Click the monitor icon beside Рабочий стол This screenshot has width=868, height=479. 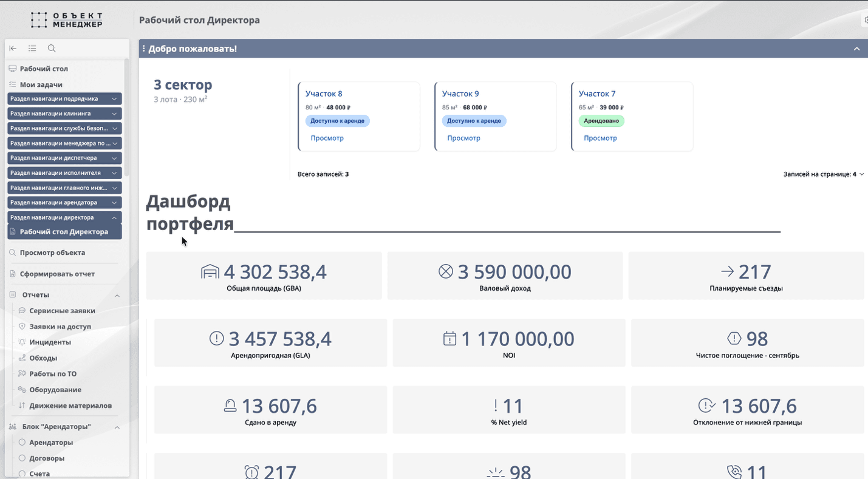tap(12, 69)
